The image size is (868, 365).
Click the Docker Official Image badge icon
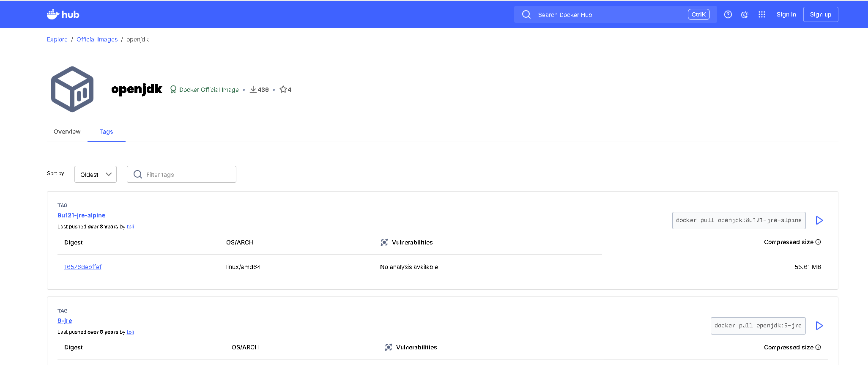(x=173, y=89)
